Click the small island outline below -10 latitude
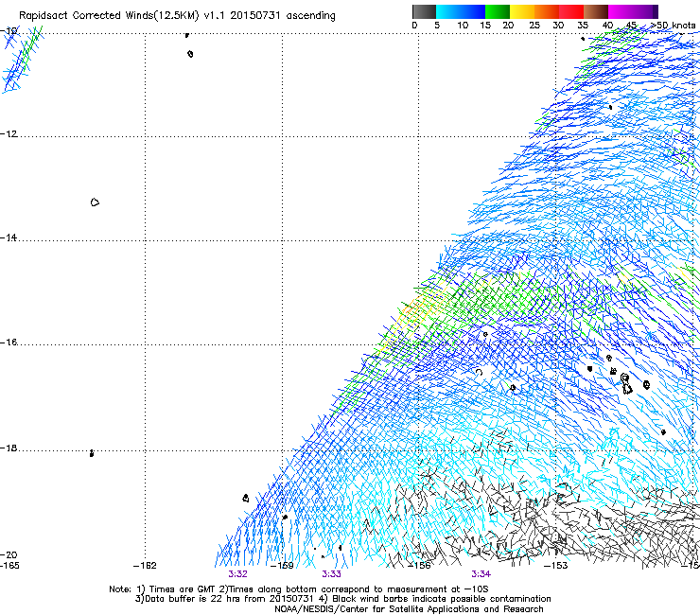700x615 pixels. [190, 54]
